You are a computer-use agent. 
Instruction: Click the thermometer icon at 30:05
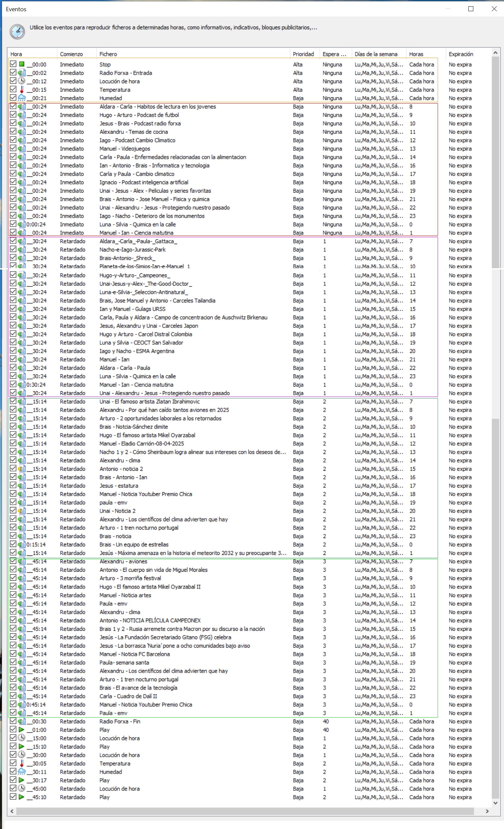click(21, 763)
